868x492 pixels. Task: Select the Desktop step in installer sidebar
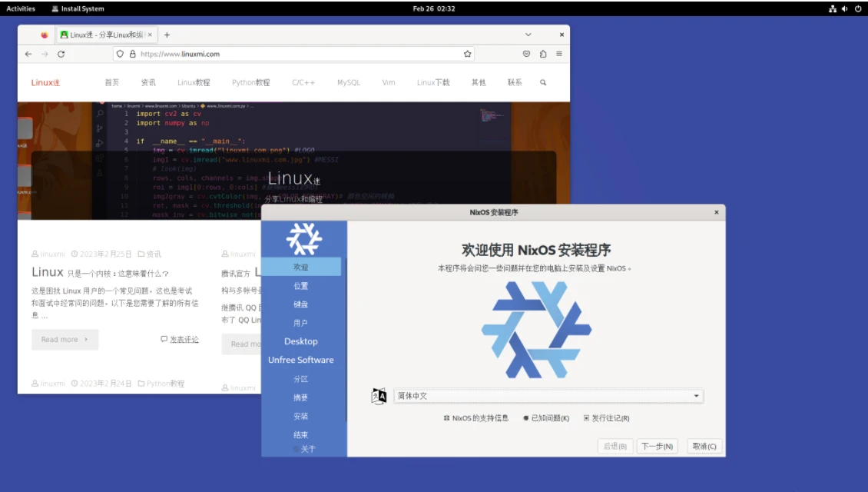pyautogui.click(x=302, y=341)
